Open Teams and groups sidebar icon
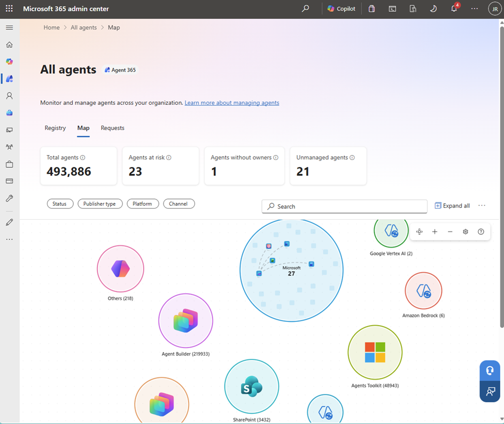 (x=10, y=147)
